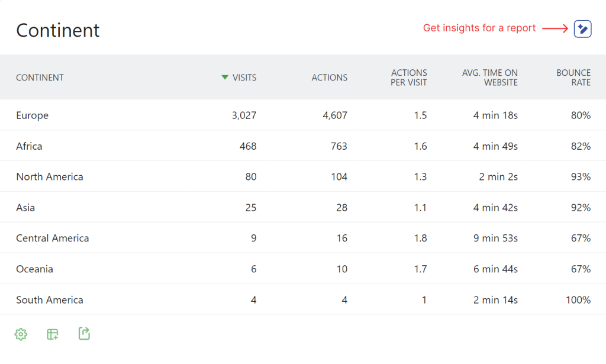
Task: Click the Continent column header label
Action: click(x=40, y=78)
